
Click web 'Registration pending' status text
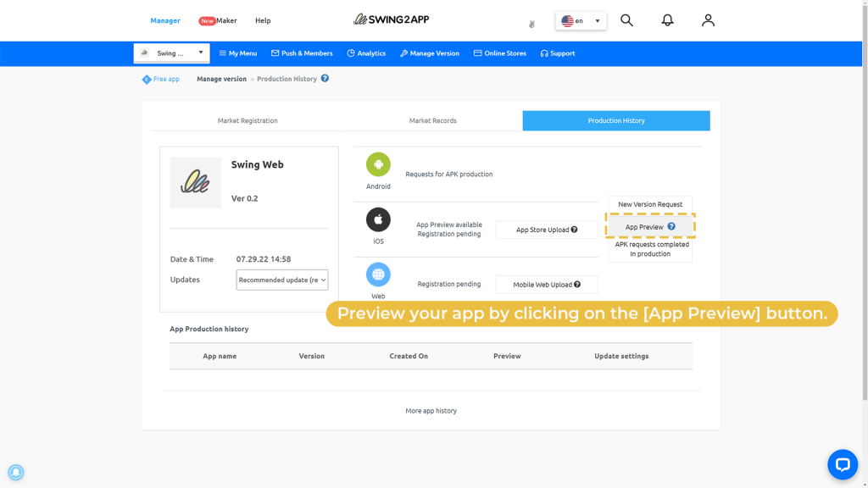[449, 285]
